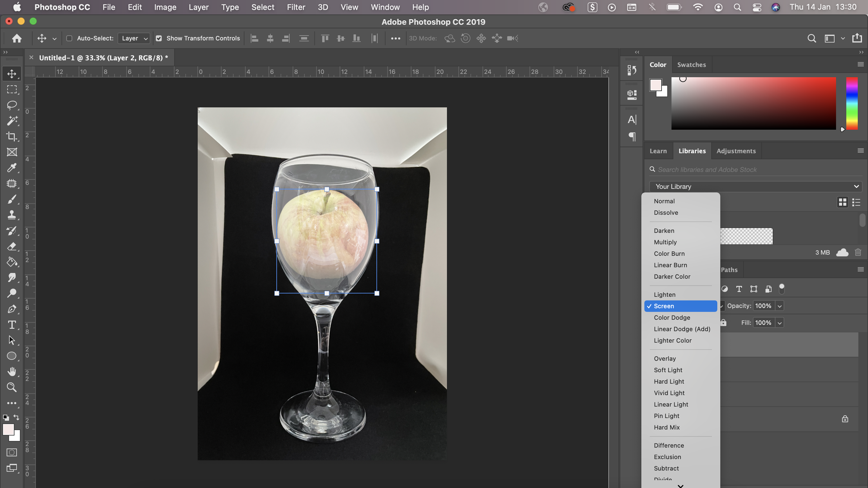Open the Auto-Select Layer dropdown
The height and width of the screenshot is (488, 868).
pos(134,38)
